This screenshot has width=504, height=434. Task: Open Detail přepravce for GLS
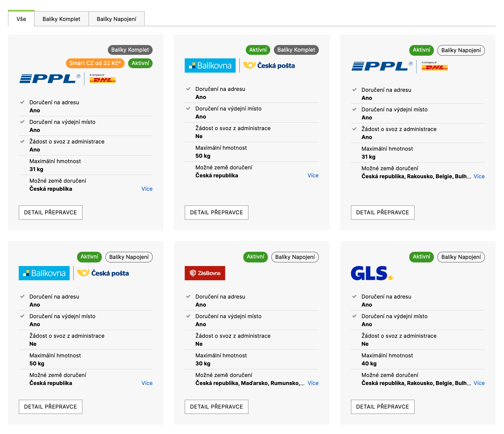click(382, 407)
